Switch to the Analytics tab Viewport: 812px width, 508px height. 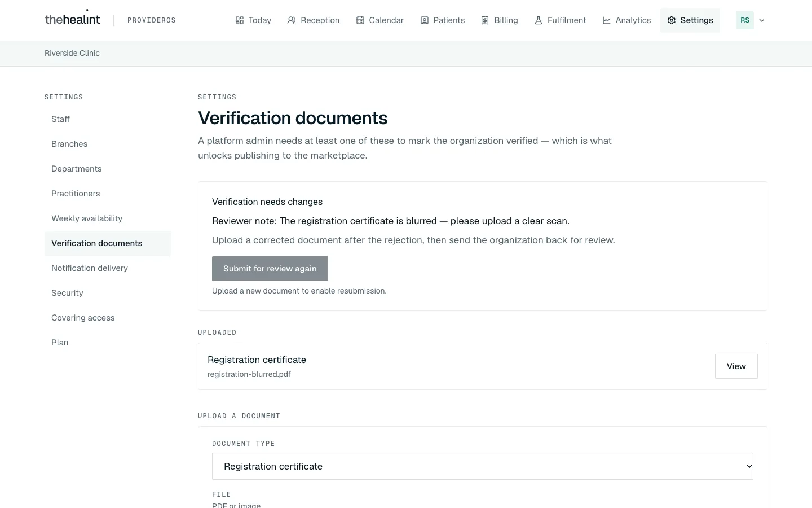[626, 20]
